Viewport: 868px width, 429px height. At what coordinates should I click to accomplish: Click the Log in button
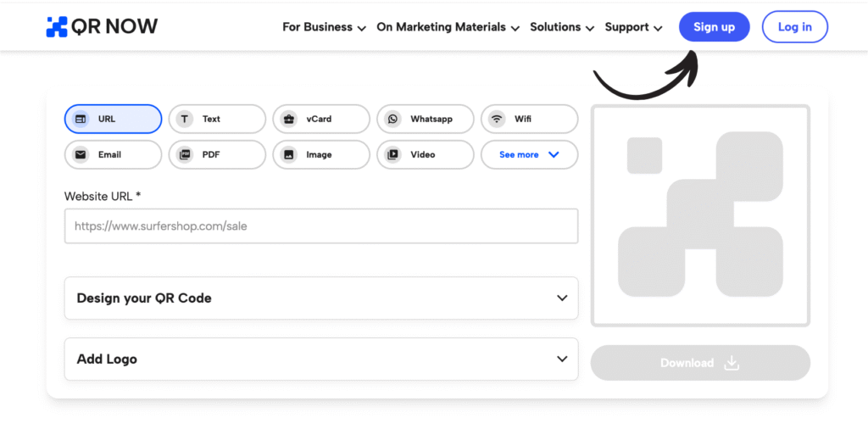795,26
